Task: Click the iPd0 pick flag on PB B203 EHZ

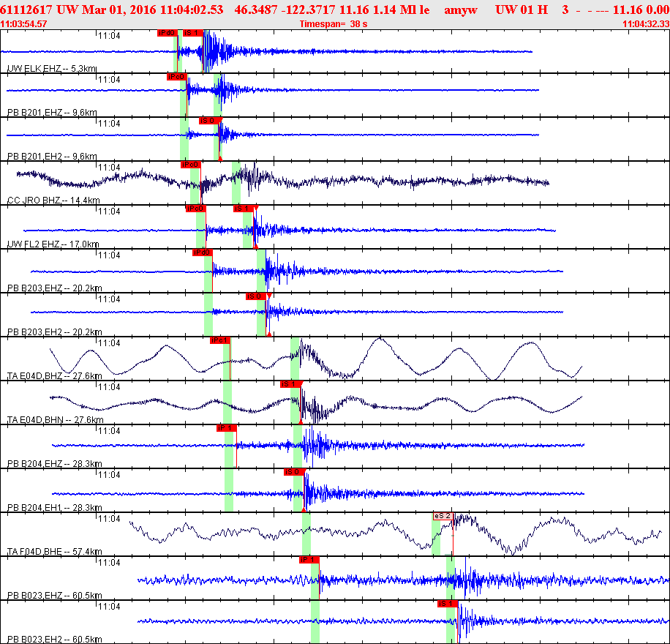Action: click(203, 252)
